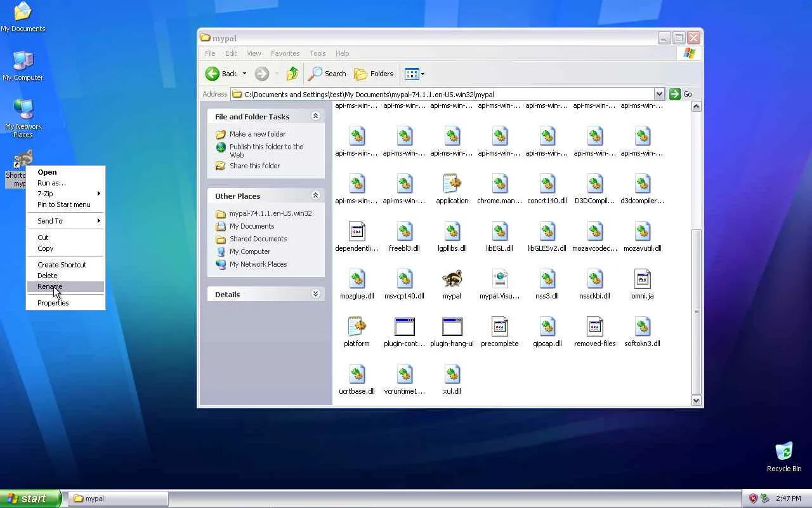
Task: Select the msvcp140.dll file icon
Action: click(404, 279)
